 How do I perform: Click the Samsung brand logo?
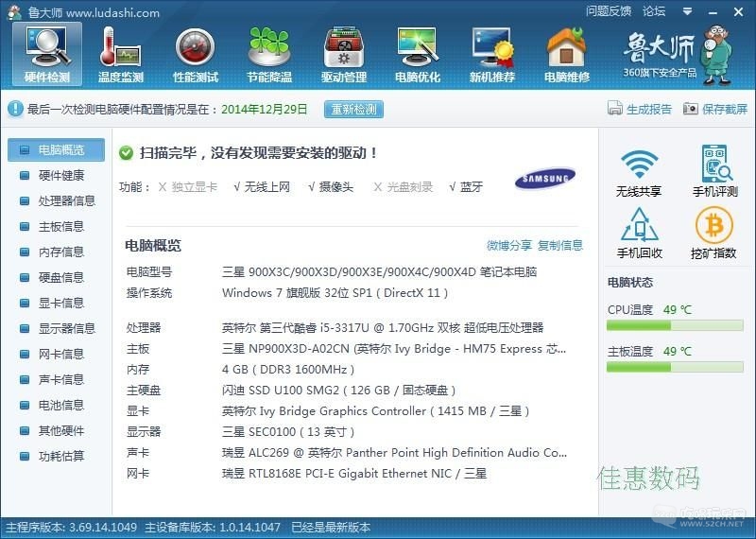[545, 179]
